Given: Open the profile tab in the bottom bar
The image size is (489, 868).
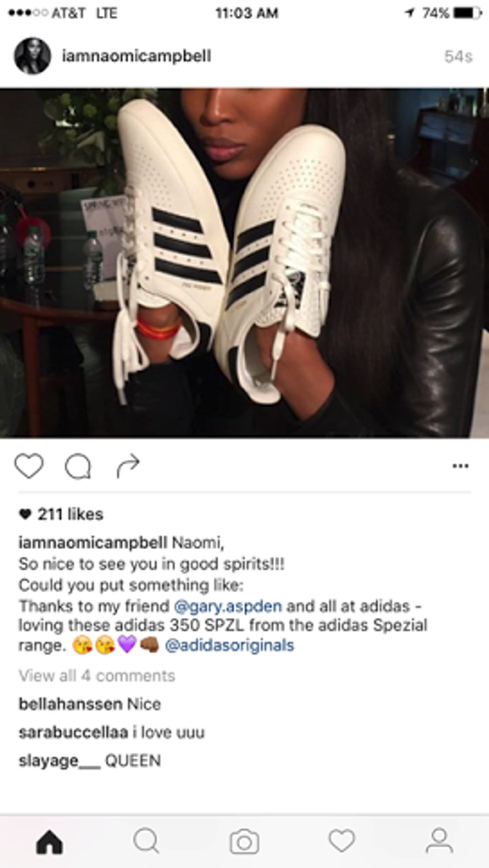Looking at the screenshot, I should point(439,842).
